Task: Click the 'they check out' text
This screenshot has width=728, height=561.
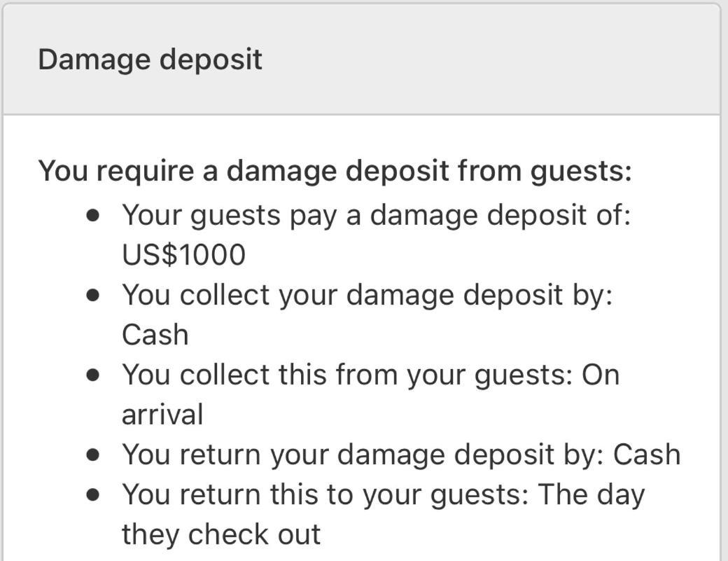Action: [221, 534]
